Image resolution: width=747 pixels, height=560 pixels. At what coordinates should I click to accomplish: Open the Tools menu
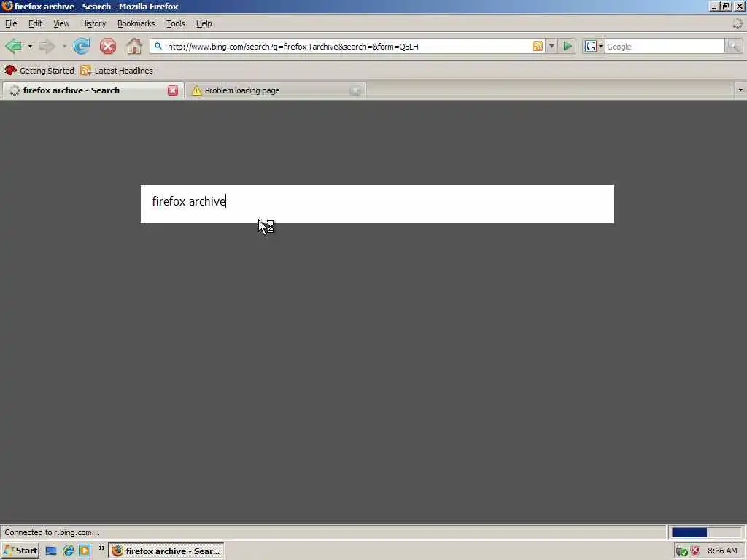pyautogui.click(x=175, y=23)
